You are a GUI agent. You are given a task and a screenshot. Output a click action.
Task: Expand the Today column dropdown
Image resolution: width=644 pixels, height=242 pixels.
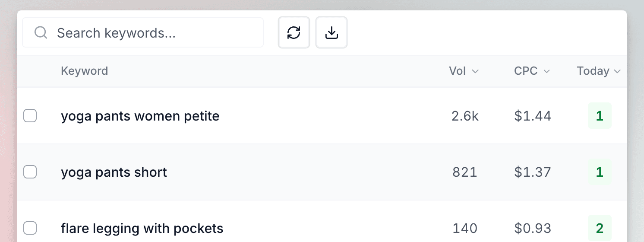click(617, 71)
